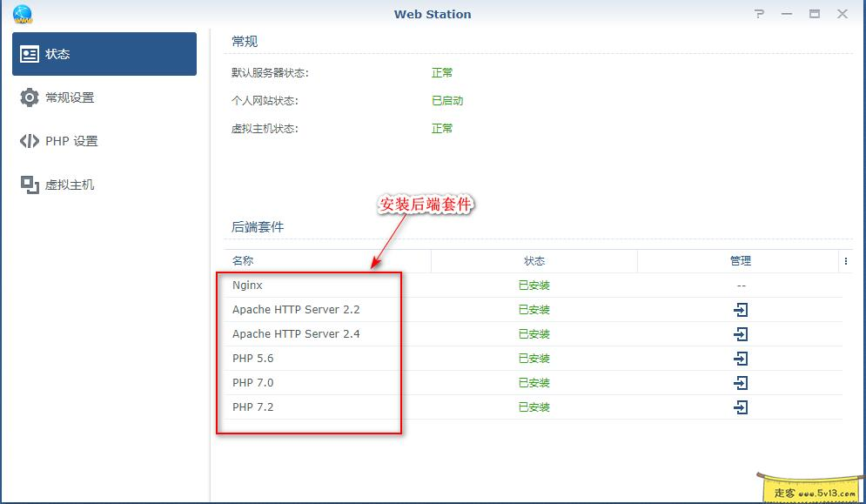Open the column options three-dot menu
The width and height of the screenshot is (866, 504).
tap(848, 260)
